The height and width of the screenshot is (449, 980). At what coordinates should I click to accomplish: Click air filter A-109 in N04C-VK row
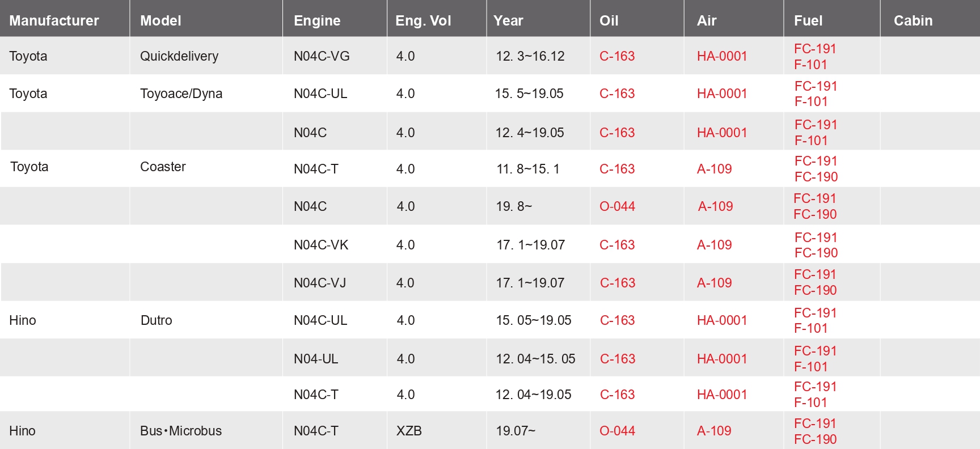pyautogui.click(x=715, y=245)
